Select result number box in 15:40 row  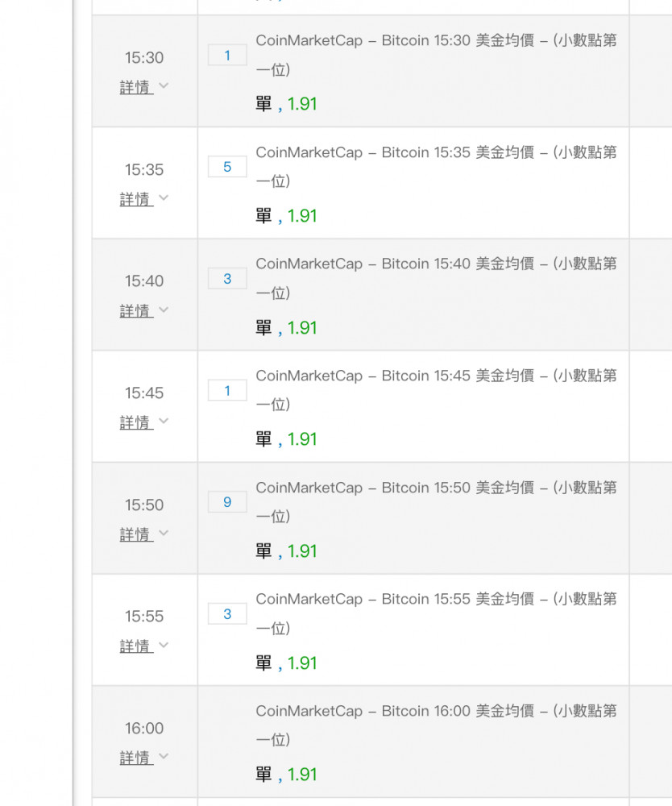(227, 279)
